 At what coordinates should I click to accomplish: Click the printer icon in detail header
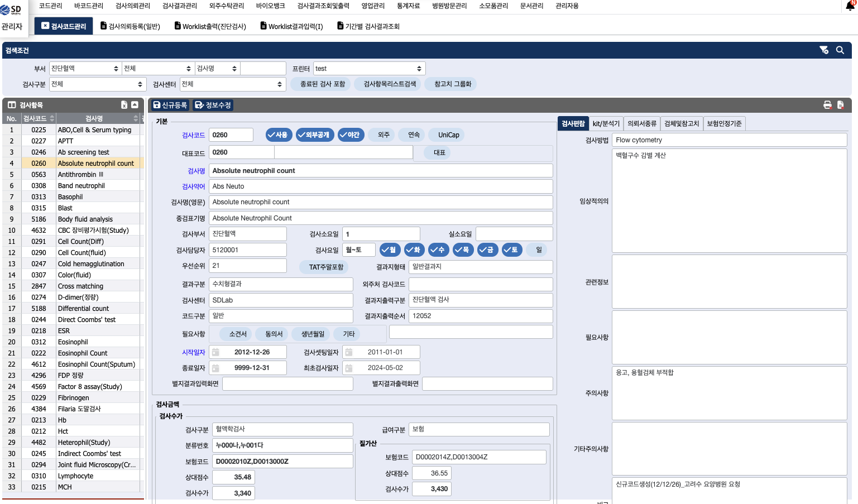point(827,105)
